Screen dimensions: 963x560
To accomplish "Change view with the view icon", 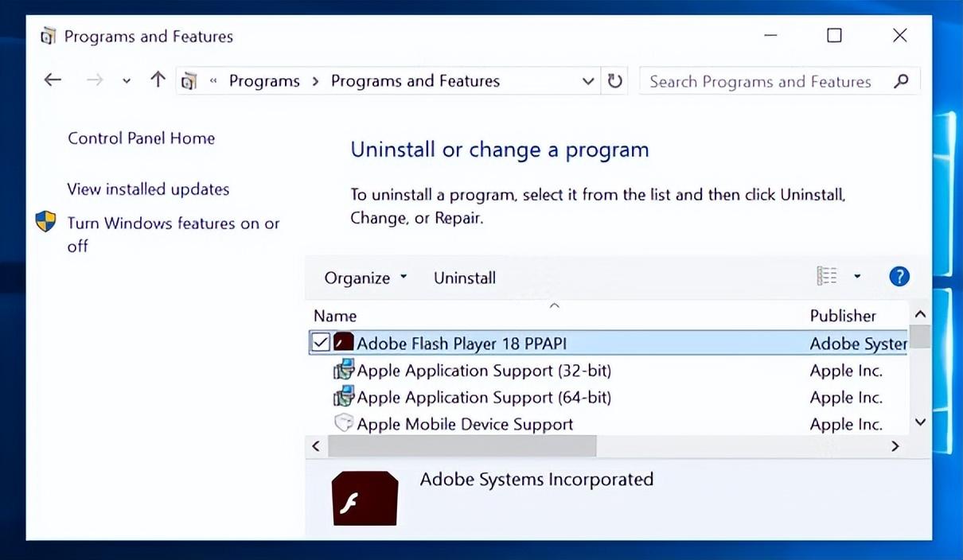I will pyautogui.click(x=827, y=276).
